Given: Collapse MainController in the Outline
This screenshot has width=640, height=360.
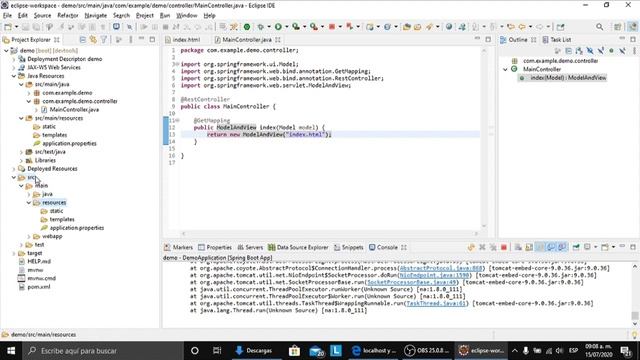Looking at the screenshot, I should (x=505, y=69).
